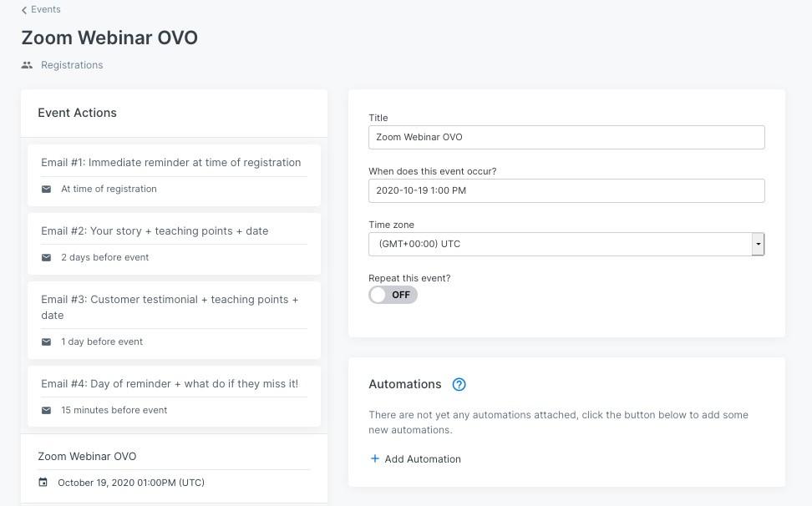The height and width of the screenshot is (506, 812).
Task: Click the Time zone dropdown arrow
Action: coord(758,244)
